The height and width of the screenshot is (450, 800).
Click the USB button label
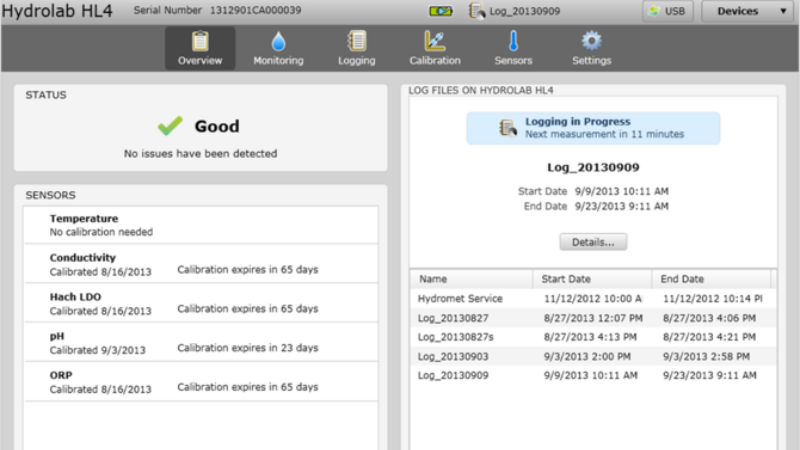pos(675,11)
